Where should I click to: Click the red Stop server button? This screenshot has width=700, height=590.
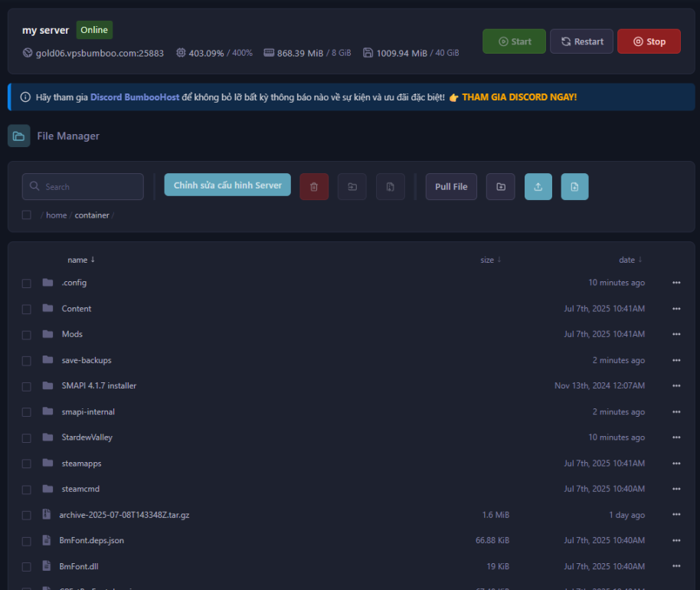pyautogui.click(x=648, y=41)
